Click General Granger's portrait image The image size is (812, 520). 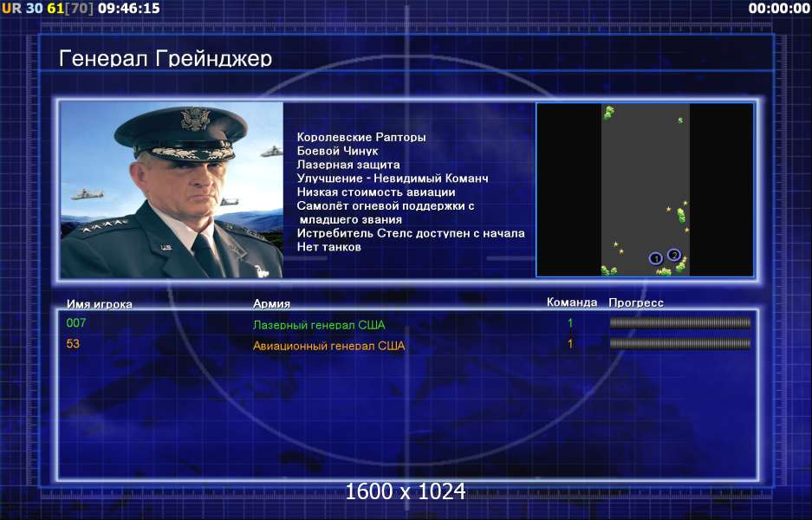point(172,190)
